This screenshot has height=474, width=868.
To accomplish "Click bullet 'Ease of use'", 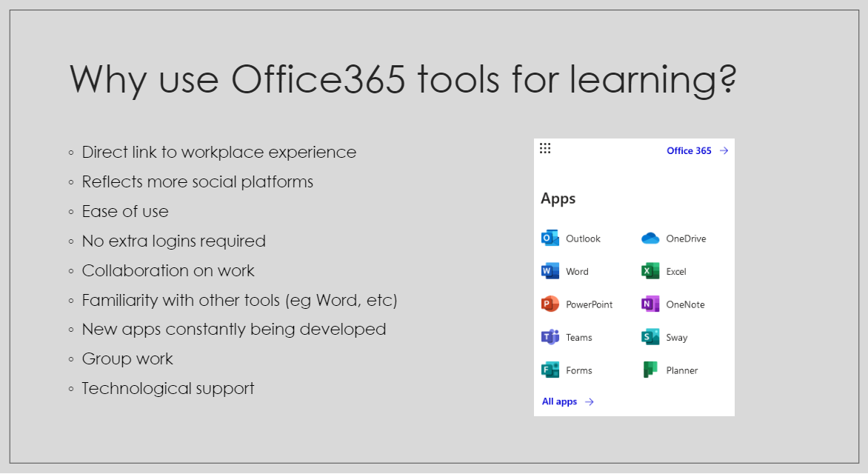I will point(125,212).
